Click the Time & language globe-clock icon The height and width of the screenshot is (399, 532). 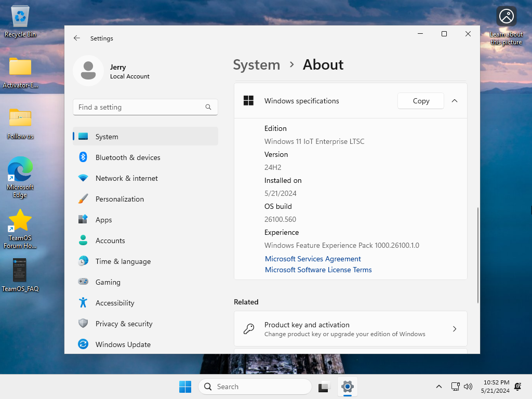pos(83,261)
